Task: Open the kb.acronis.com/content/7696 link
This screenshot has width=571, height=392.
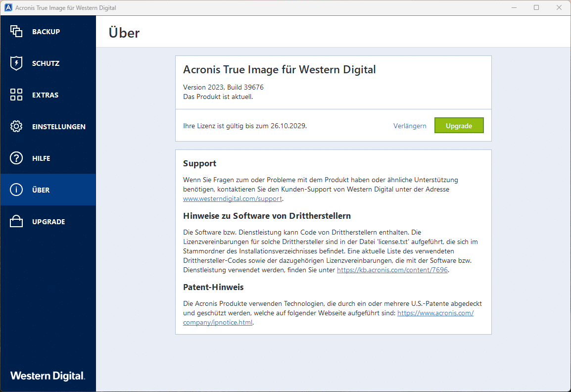Action: coord(393,270)
